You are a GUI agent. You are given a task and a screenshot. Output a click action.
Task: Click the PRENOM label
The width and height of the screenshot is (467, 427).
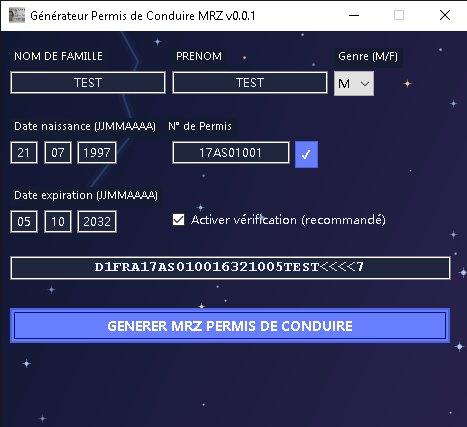point(199,56)
